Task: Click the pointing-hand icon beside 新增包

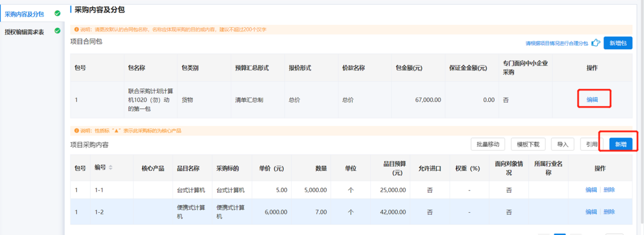Action: pos(595,43)
